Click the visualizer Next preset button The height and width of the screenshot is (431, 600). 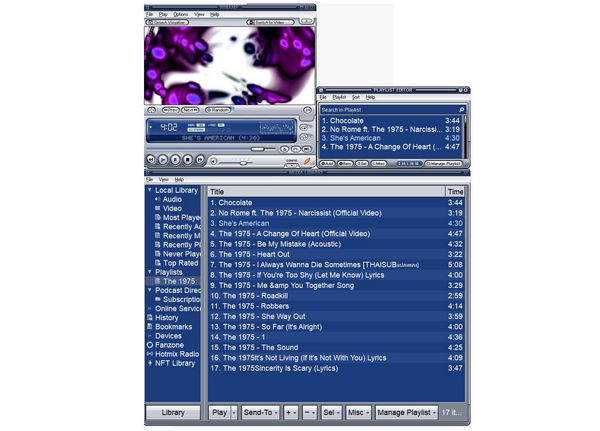point(190,110)
